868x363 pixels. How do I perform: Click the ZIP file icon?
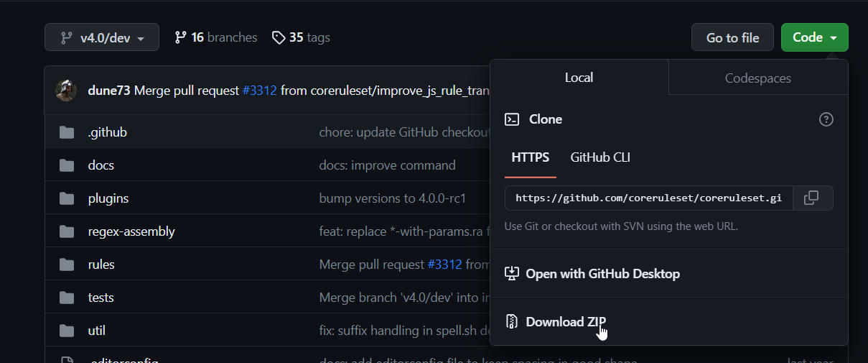512,321
